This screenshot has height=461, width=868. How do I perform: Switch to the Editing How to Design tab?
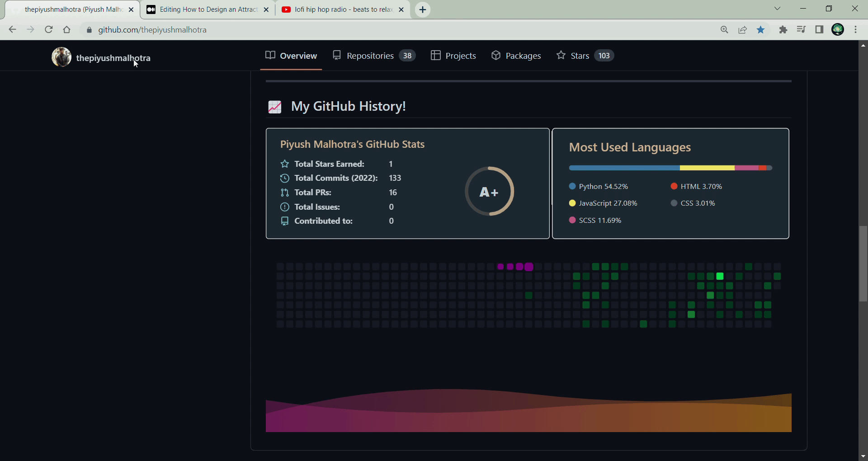208,9
